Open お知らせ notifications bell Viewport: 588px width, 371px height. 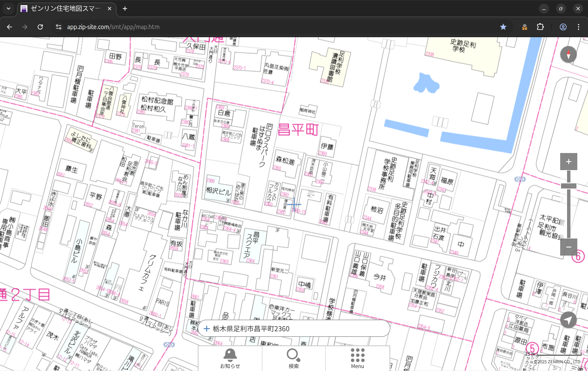(x=230, y=358)
